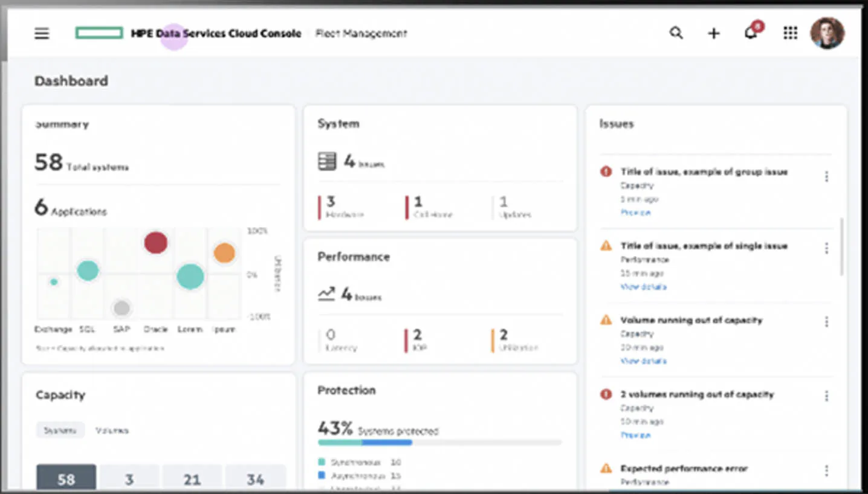
Task: Open View details under the single issue example
Action: [x=643, y=287]
